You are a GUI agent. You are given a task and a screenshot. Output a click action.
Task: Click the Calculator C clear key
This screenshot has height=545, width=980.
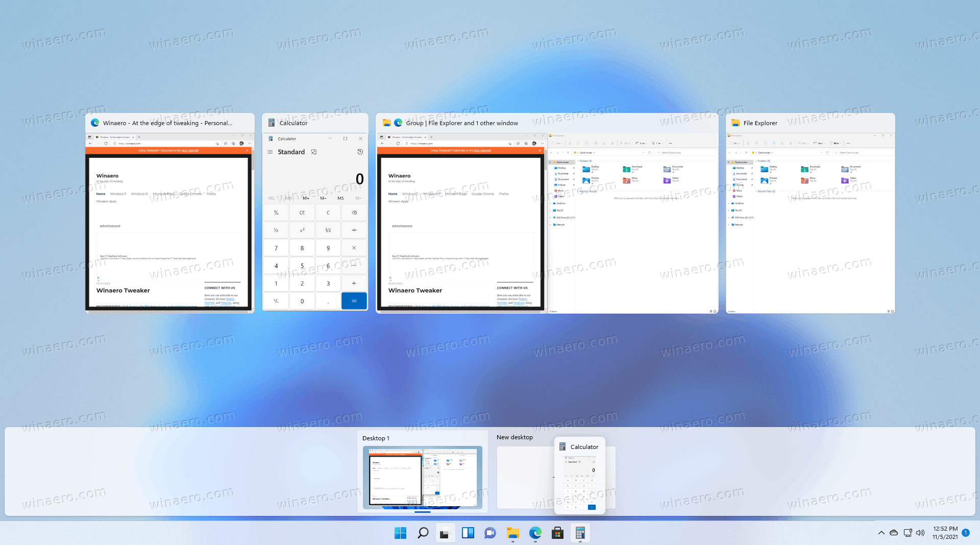[328, 212]
